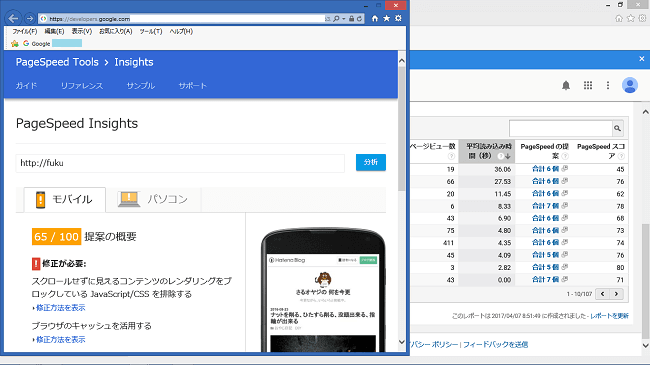Open the 表示(V) menu
This screenshot has width=650, height=365.
pos(82,32)
